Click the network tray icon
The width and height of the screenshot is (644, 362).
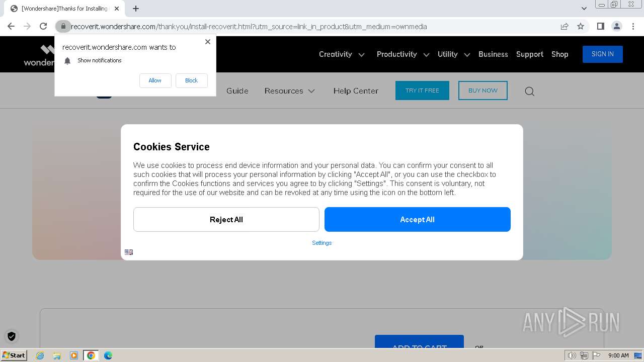[584, 355]
